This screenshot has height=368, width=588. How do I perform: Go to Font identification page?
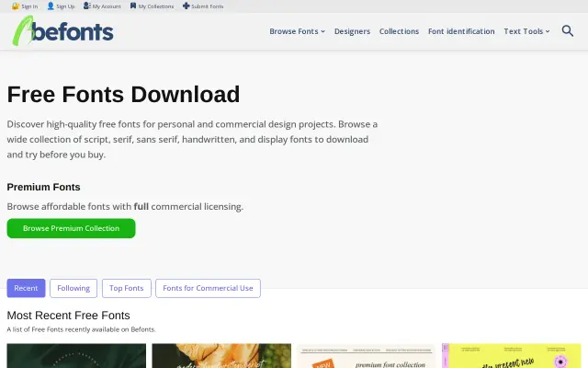461,31
